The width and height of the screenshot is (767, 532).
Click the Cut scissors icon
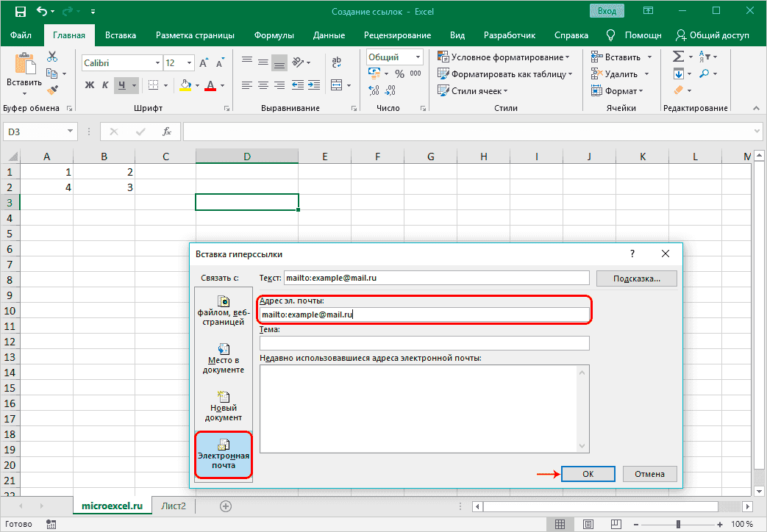click(52, 57)
